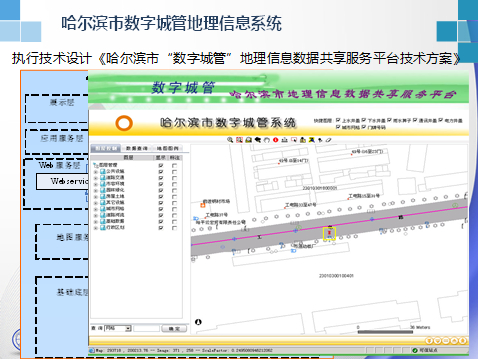Click the red rectangle select tool
The width and height of the screenshot is (480, 361).
(x=294, y=140)
